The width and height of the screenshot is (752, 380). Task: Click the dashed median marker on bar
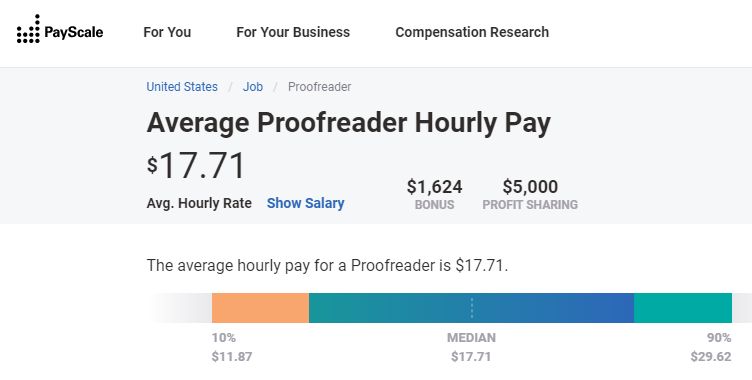click(x=472, y=308)
